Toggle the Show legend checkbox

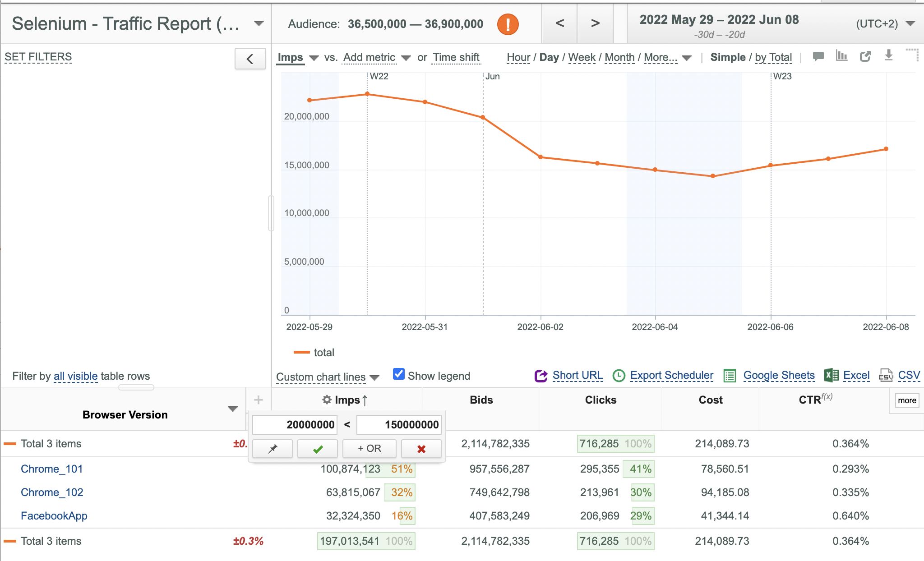tap(398, 374)
